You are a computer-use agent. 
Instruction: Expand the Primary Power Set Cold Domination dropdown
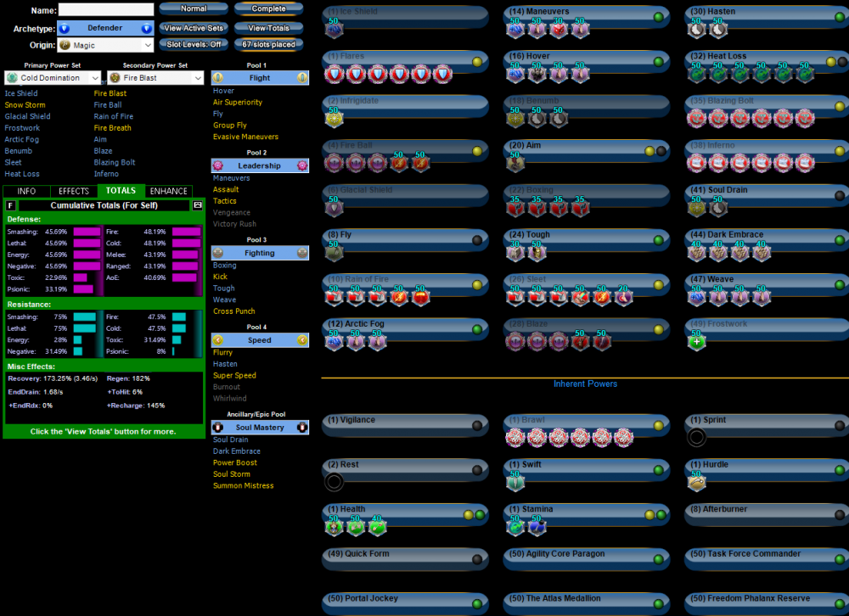coord(52,78)
